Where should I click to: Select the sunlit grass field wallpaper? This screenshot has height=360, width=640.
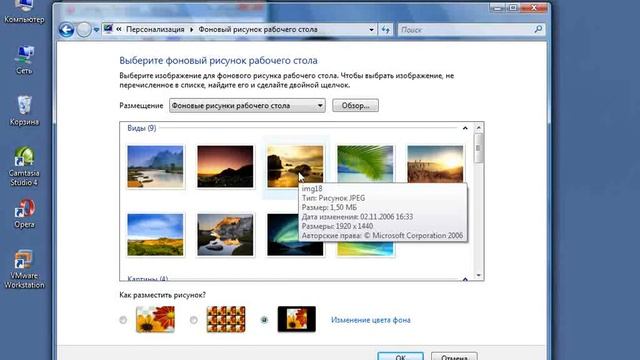pyautogui.click(x=436, y=163)
